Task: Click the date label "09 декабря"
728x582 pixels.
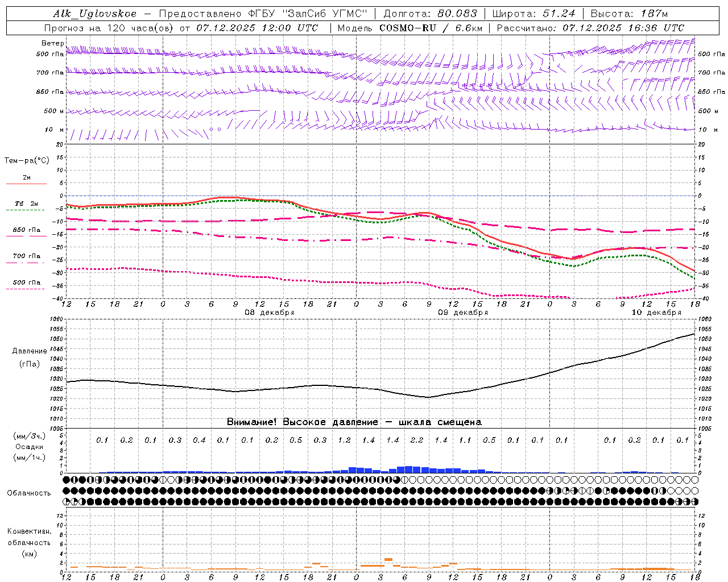Action: click(x=463, y=313)
